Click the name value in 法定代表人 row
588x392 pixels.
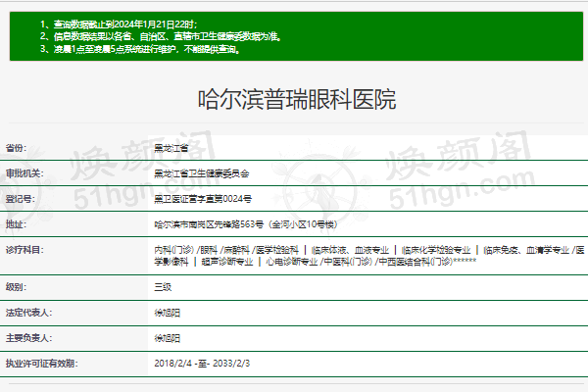[168, 313]
